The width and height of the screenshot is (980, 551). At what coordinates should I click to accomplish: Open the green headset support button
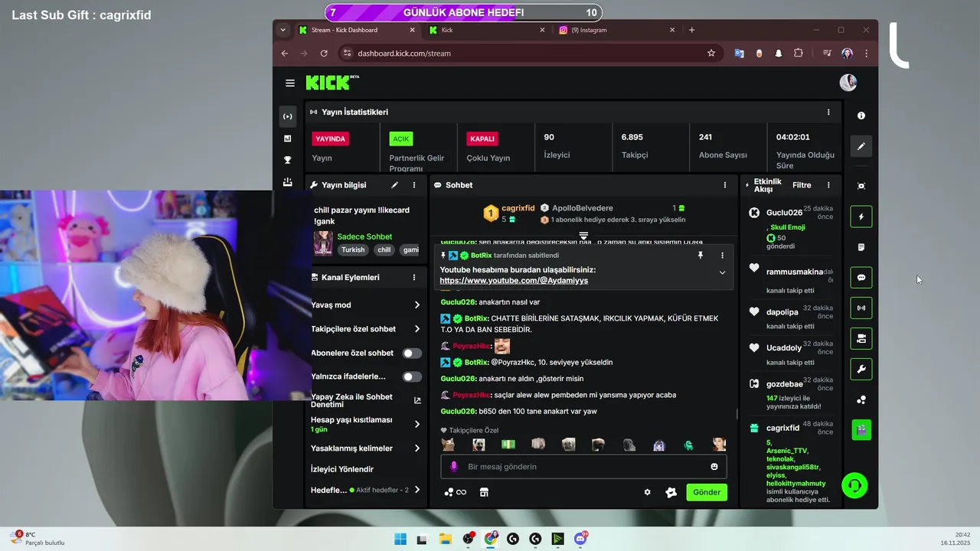[x=854, y=485]
